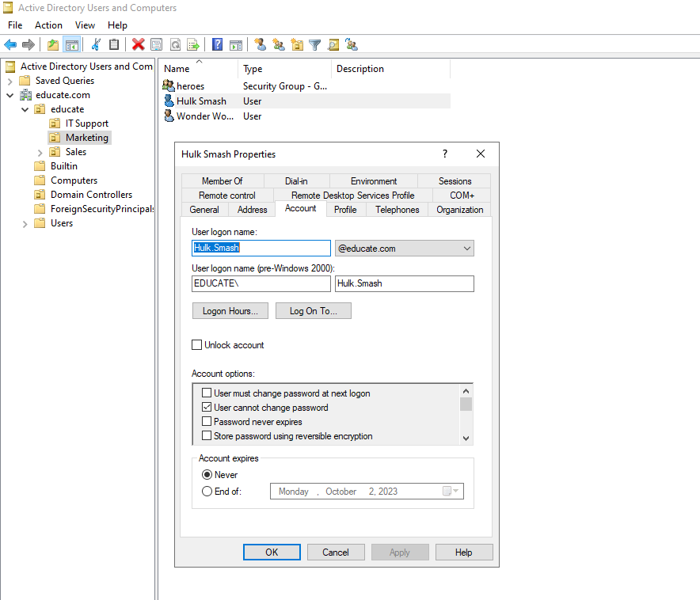
Task: Click the Log On To button
Action: pos(312,310)
